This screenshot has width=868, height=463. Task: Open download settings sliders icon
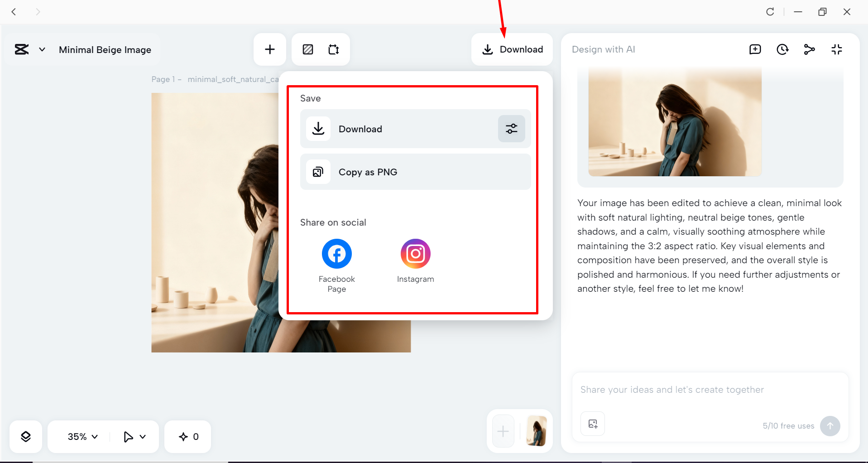[x=512, y=129]
